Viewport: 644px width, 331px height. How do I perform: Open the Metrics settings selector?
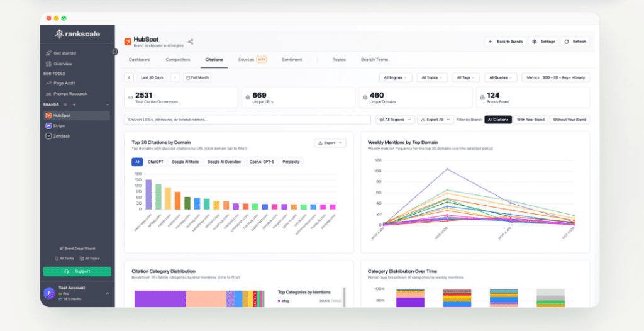point(556,77)
